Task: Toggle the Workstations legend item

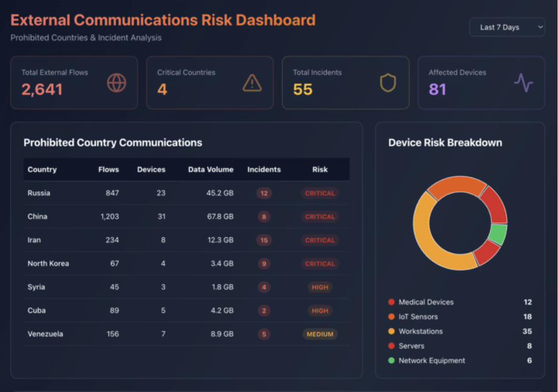Action: click(420, 331)
